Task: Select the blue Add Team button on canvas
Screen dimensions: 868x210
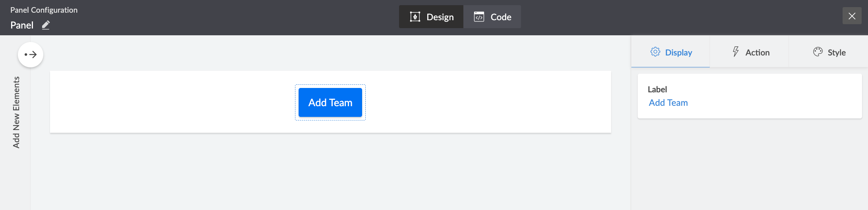Action: tap(330, 103)
